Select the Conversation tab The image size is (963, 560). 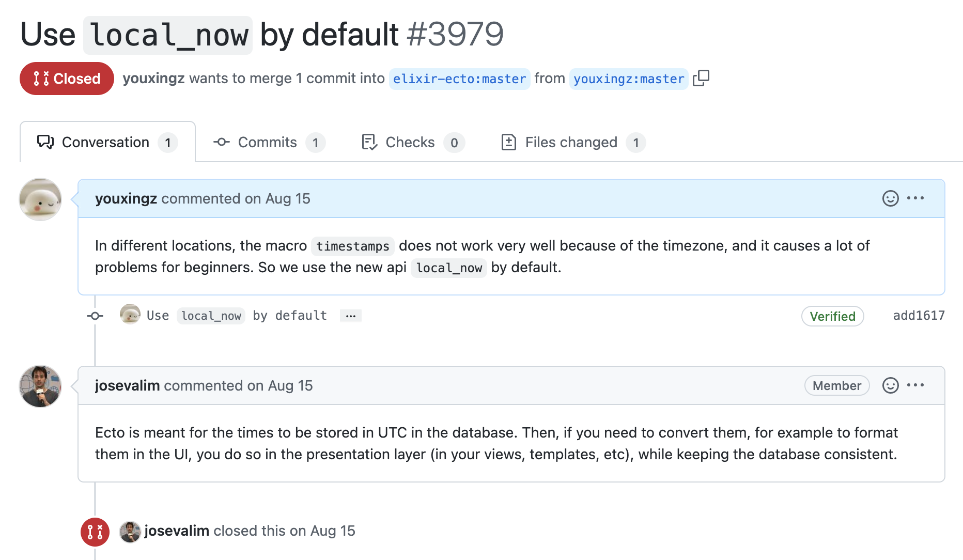pyautogui.click(x=107, y=142)
